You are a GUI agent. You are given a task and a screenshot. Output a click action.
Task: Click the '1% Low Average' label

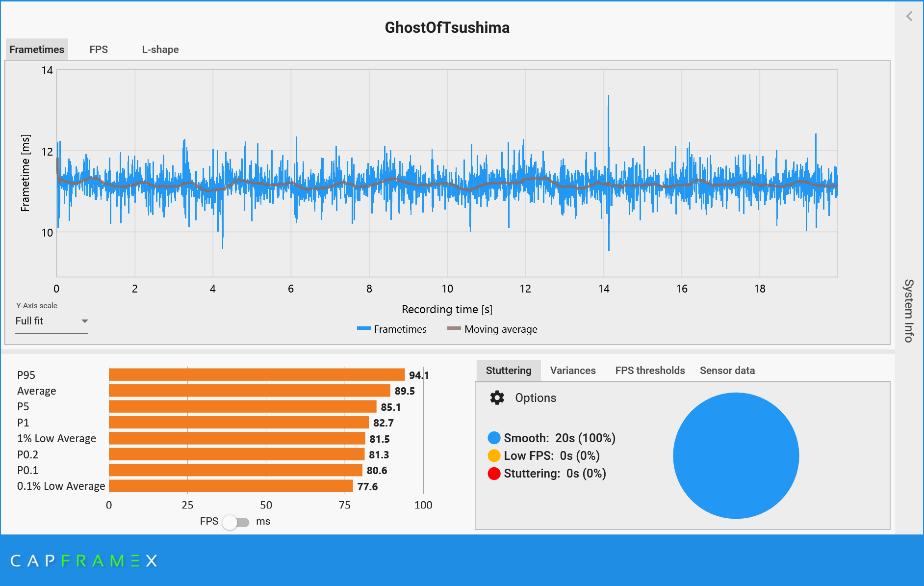(x=56, y=438)
